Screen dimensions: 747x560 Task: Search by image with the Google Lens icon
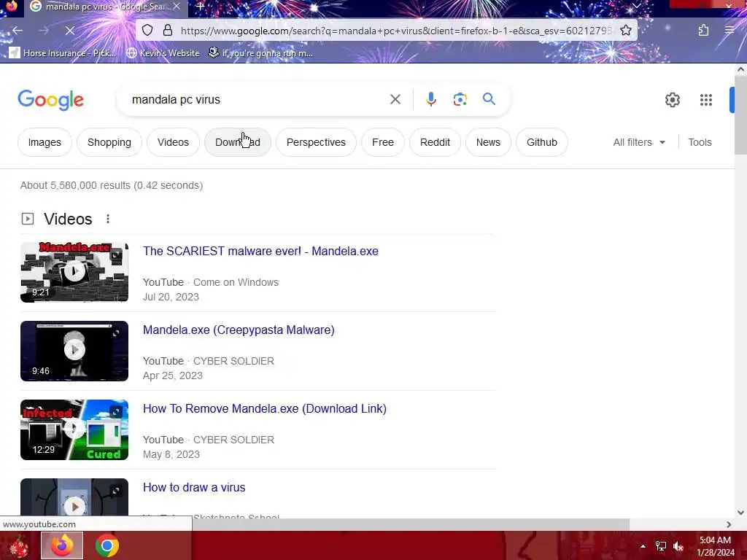coord(460,99)
